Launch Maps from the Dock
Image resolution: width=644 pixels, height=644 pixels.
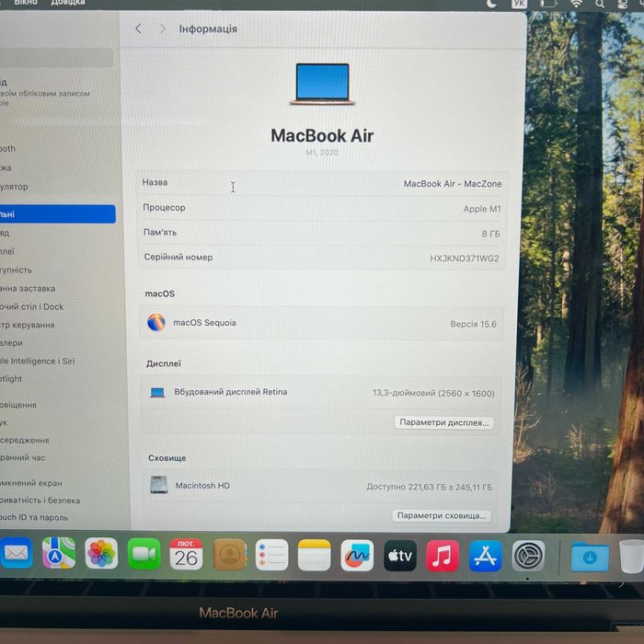tap(59, 553)
